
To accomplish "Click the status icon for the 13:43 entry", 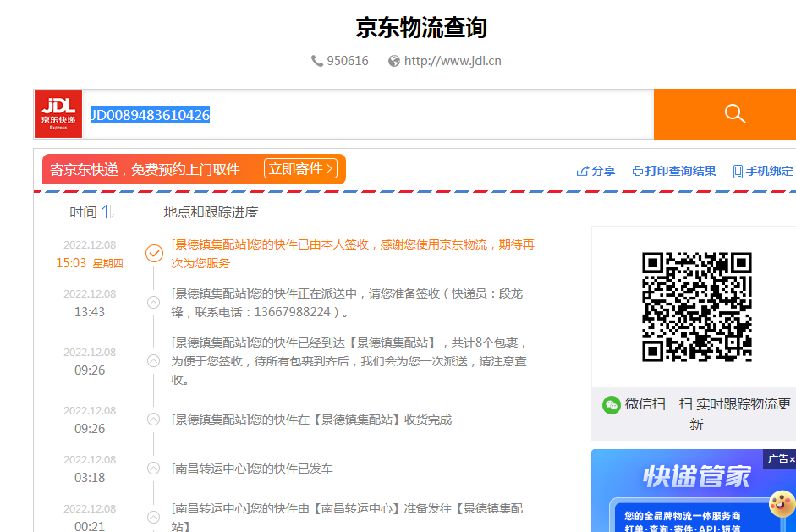I will point(153,303).
